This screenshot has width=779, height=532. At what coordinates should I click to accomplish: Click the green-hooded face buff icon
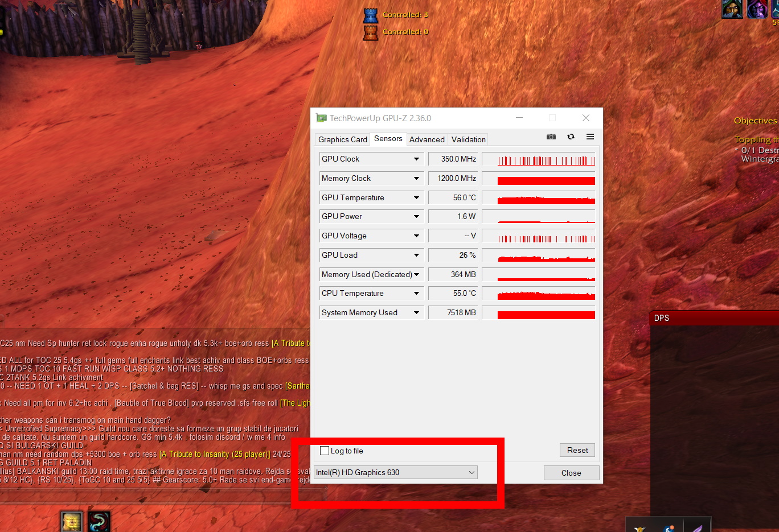(732, 9)
